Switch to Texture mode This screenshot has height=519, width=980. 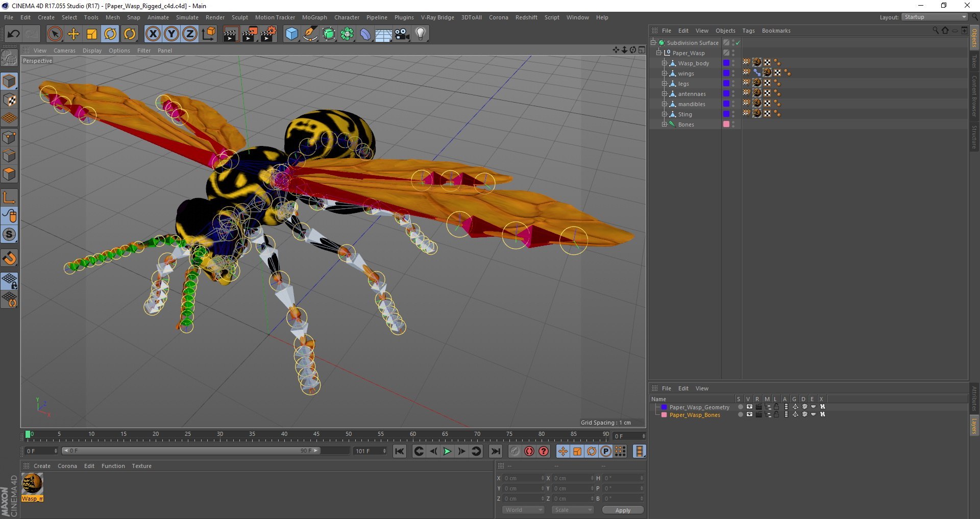(9, 100)
